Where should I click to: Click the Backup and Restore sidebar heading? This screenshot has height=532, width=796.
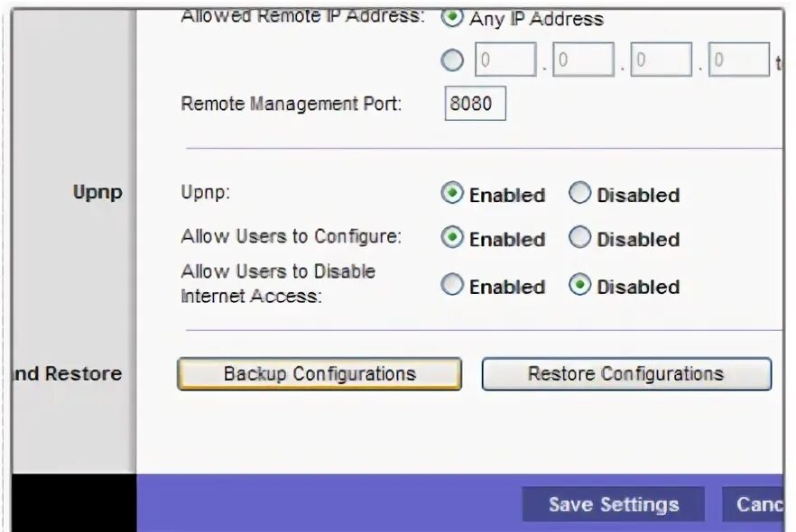(67, 374)
